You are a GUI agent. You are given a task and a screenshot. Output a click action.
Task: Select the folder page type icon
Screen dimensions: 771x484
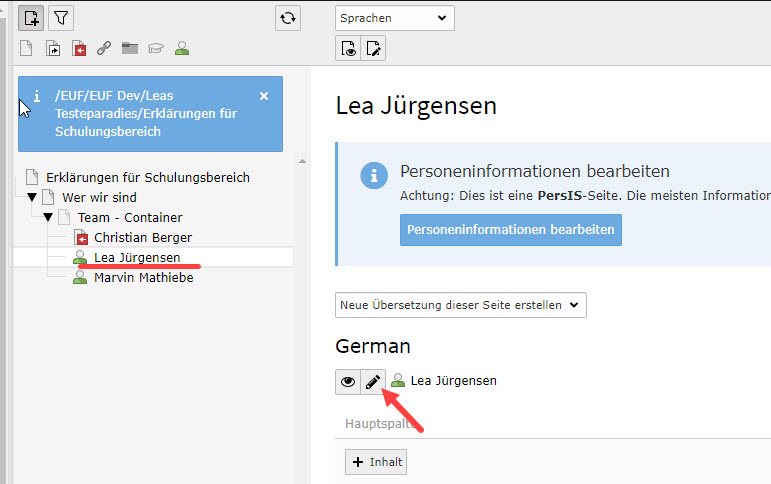(130, 48)
